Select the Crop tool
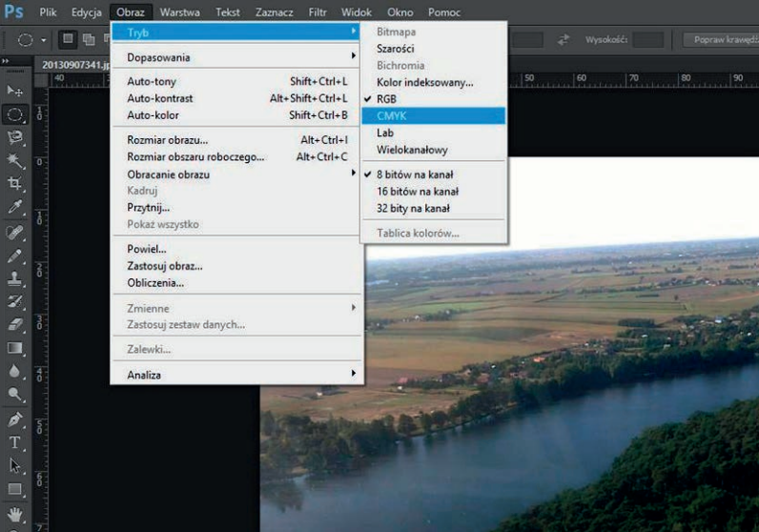This screenshot has height=532, width=759. click(15, 184)
